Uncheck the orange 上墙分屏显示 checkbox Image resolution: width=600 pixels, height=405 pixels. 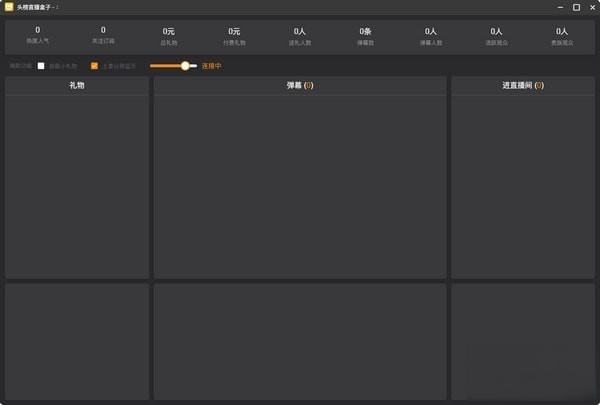click(94, 66)
